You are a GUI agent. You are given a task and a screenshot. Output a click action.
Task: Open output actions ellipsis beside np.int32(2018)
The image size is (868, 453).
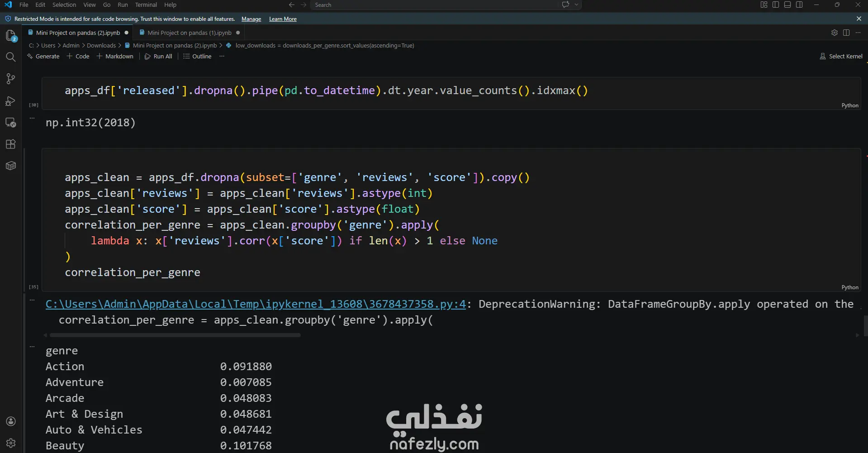coord(32,118)
